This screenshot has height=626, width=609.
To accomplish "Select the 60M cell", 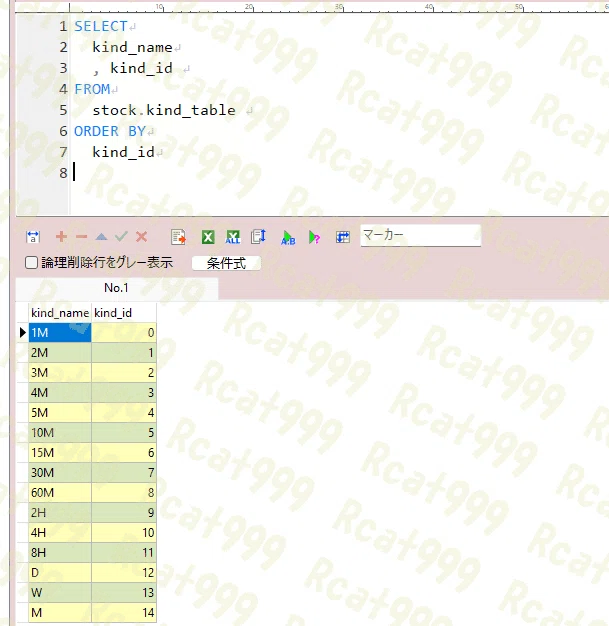I will (60, 492).
